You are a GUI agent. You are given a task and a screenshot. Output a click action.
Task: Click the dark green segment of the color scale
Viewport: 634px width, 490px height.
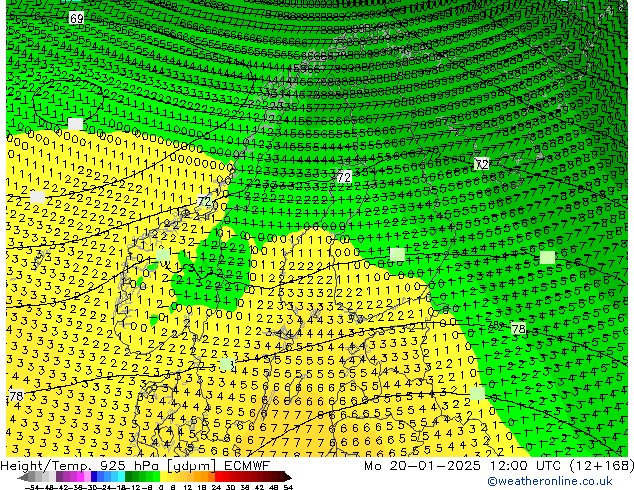tap(129, 477)
